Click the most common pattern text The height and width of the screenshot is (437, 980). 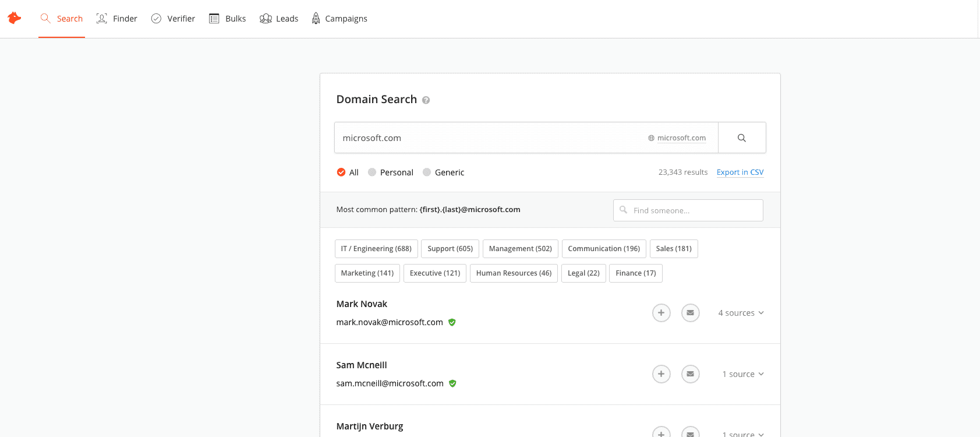tap(429, 210)
